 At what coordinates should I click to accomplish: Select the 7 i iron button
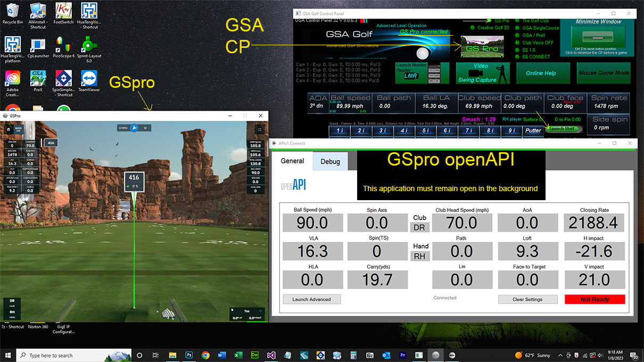pyautogui.click(x=469, y=130)
